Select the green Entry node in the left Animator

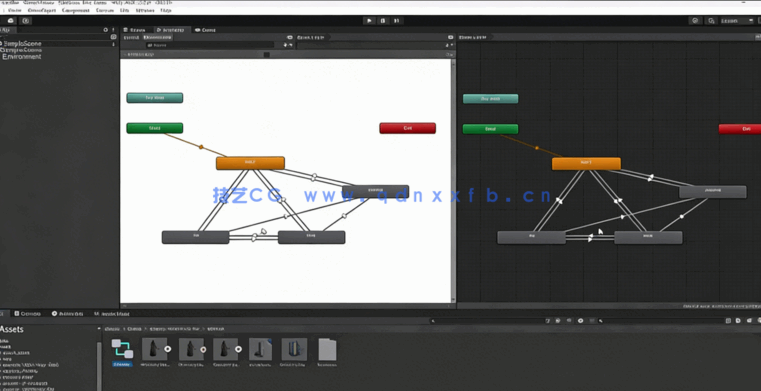[x=155, y=128]
